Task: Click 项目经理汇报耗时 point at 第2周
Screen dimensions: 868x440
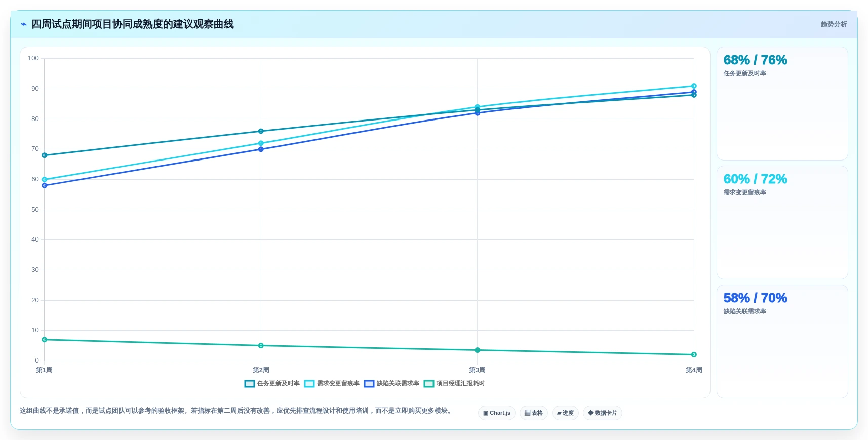Action: tap(261, 346)
